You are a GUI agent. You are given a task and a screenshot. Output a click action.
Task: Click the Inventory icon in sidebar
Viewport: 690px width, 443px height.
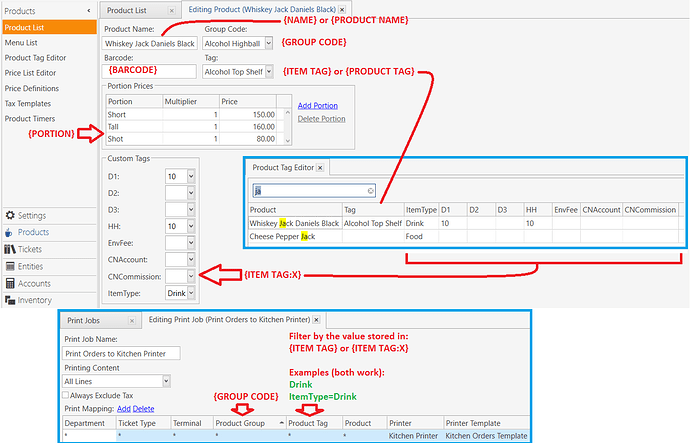pos(10,300)
